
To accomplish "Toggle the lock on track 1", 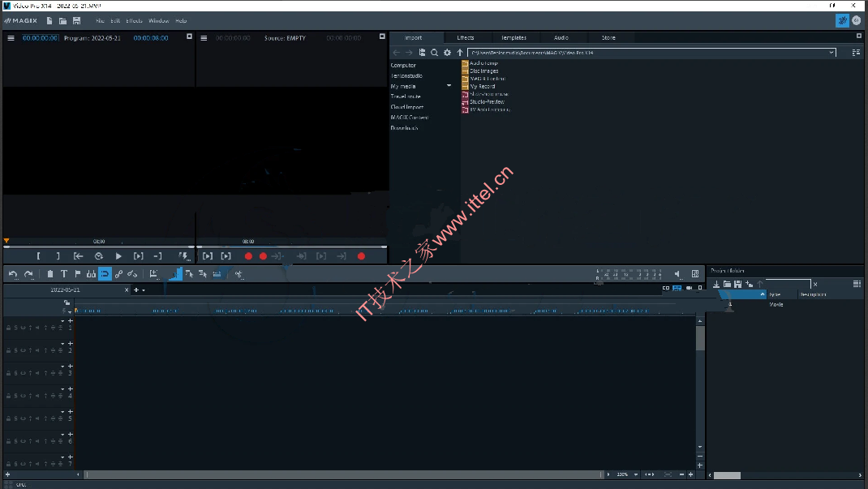I will [x=8, y=328].
